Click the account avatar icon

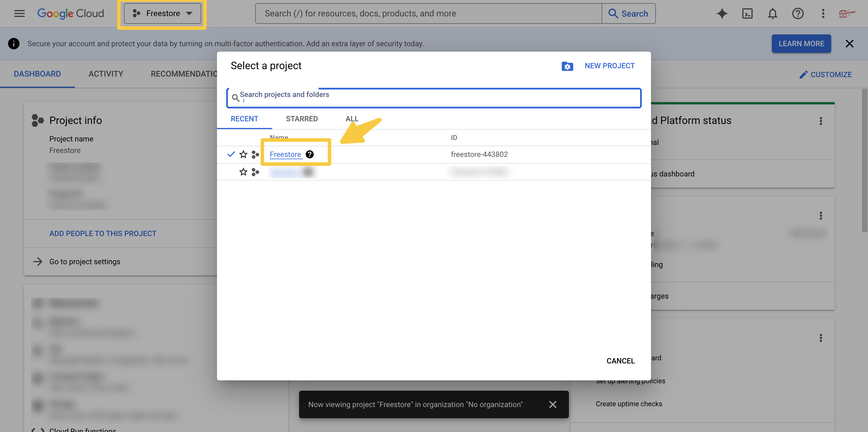click(847, 13)
